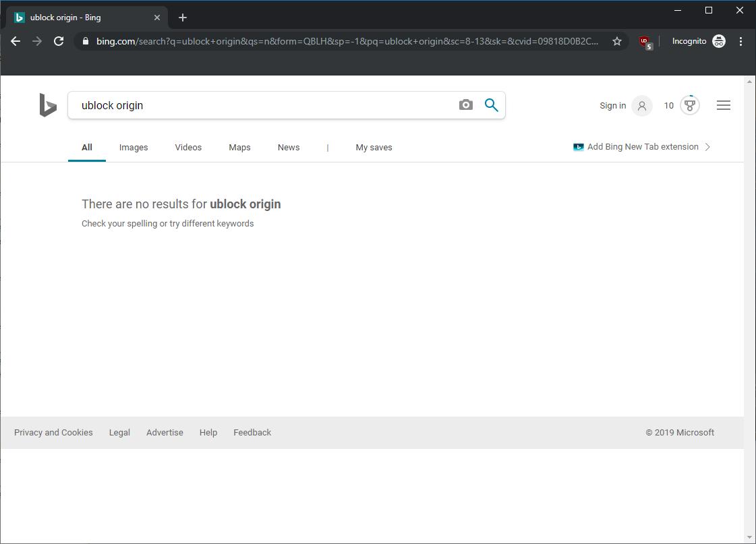756x544 pixels.
Task: Click the Bing logo icon
Action: [48, 105]
